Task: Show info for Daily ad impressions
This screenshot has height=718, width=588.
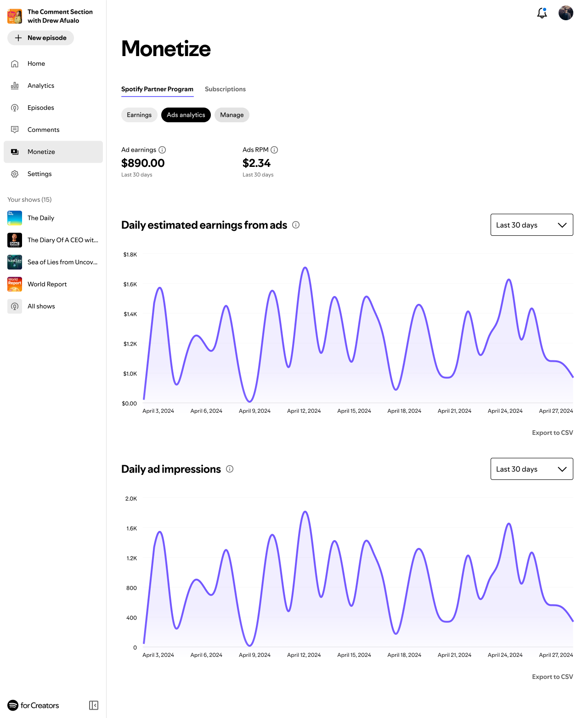Action: (x=230, y=469)
